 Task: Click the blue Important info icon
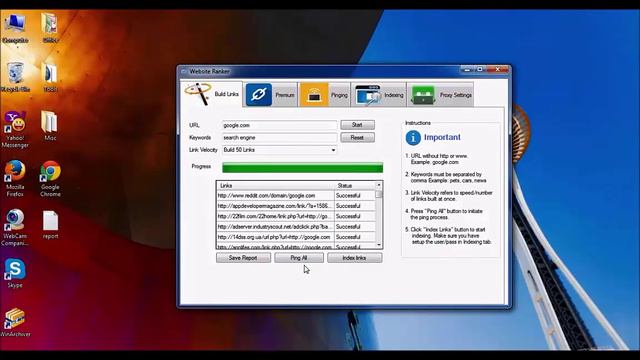click(413, 138)
